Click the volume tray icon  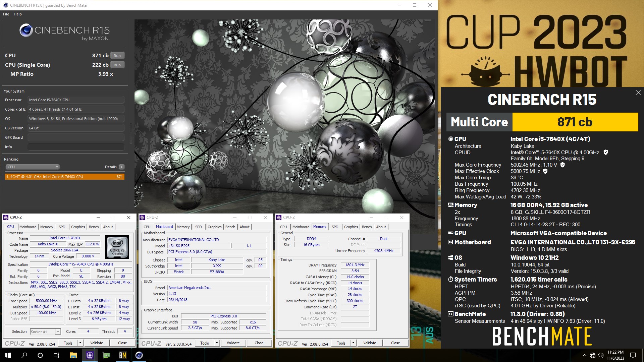pos(600,355)
